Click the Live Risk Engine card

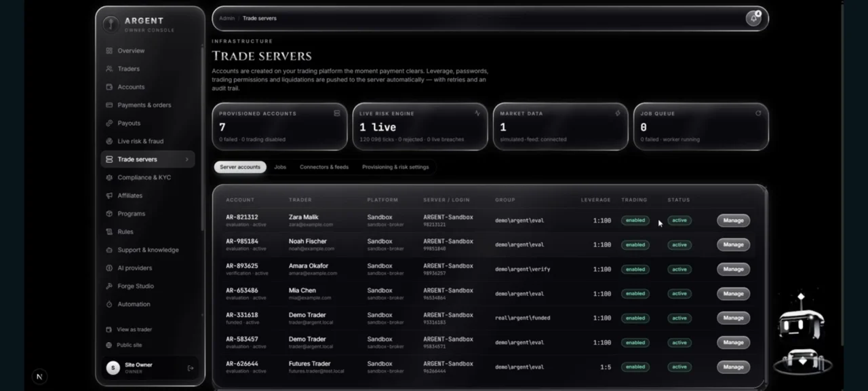(420, 126)
